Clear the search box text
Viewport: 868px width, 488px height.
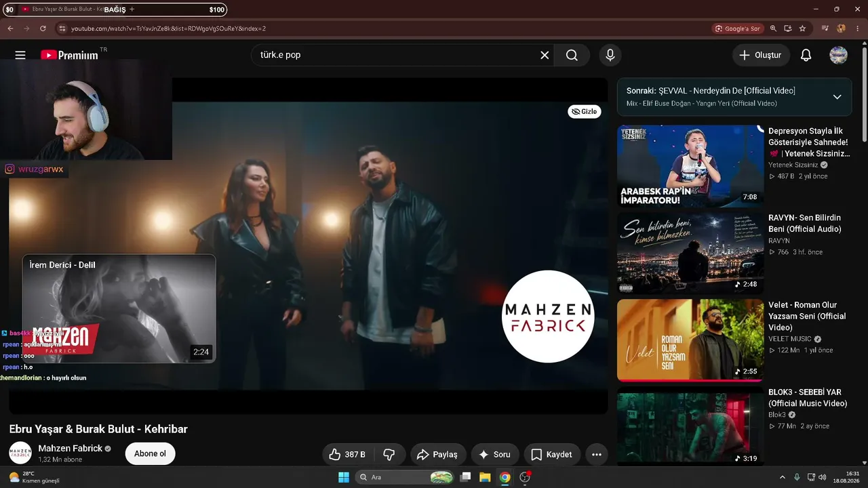(x=545, y=55)
